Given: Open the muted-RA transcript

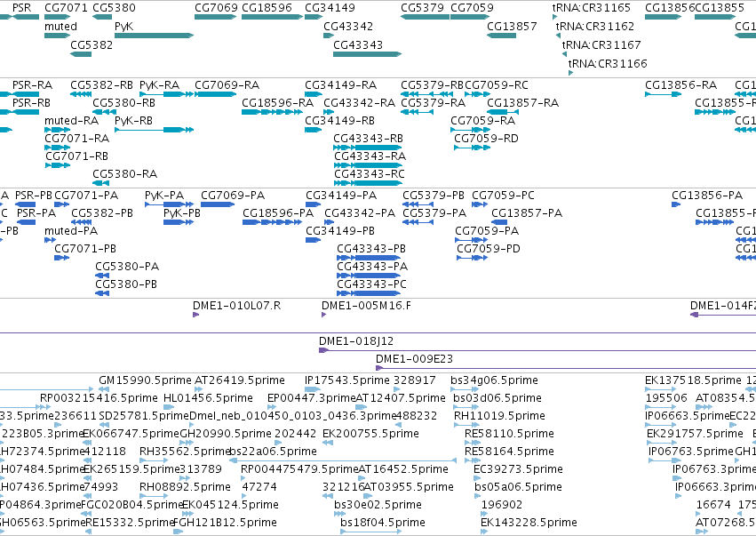Looking at the screenshot, I should click(x=58, y=130).
